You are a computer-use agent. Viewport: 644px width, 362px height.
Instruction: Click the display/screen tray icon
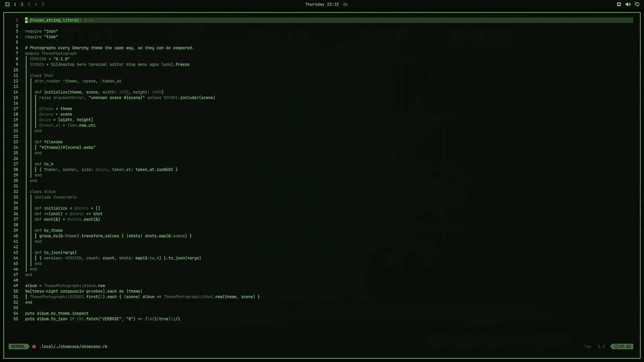[637, 4]
